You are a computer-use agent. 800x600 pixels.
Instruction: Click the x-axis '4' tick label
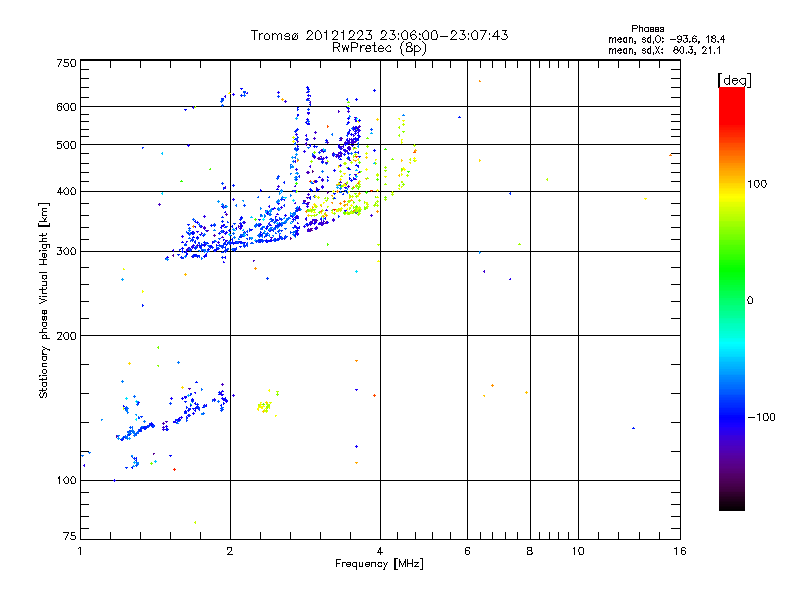(x=380, y=552)
